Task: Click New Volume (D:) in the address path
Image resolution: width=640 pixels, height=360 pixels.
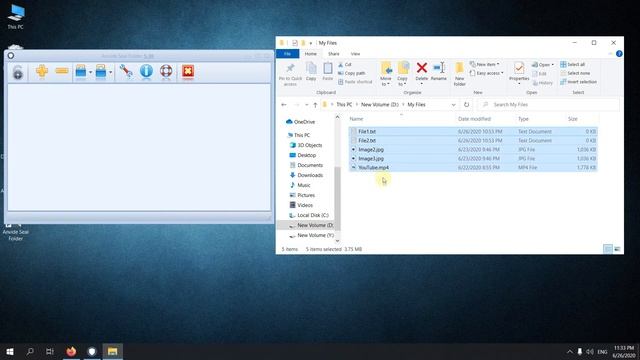Action: 380,105
